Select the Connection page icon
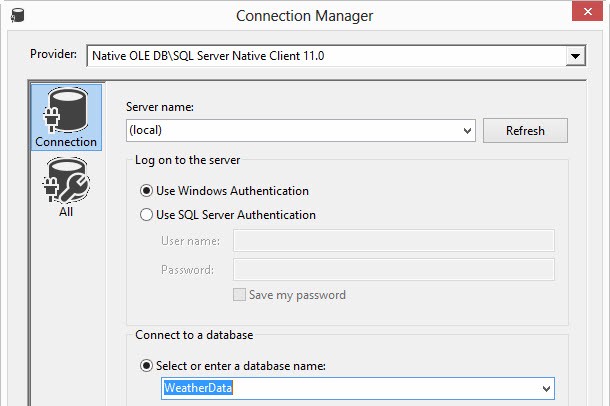The height and width of the screenshot is (406, 610). coord(66,117)
